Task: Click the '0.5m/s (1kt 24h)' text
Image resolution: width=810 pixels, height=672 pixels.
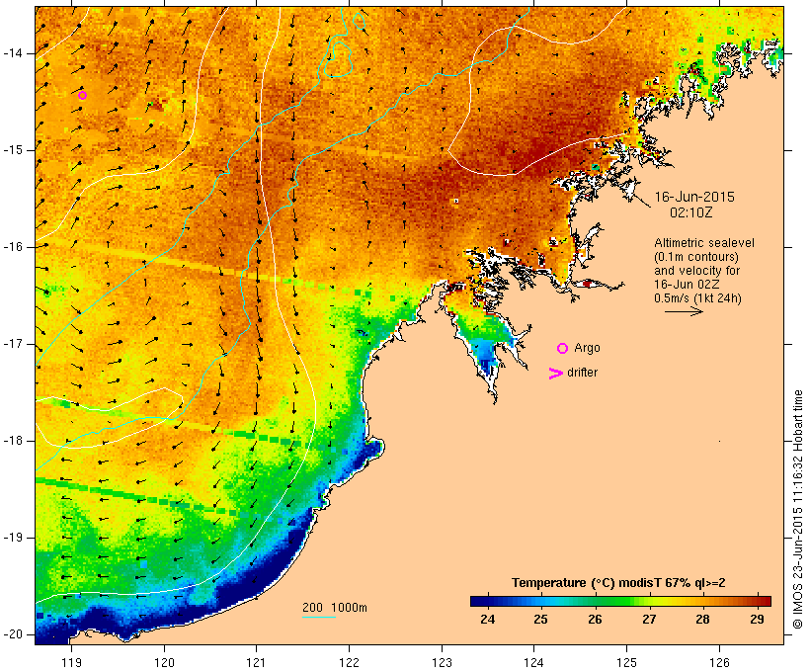Action: click(697, 298)
